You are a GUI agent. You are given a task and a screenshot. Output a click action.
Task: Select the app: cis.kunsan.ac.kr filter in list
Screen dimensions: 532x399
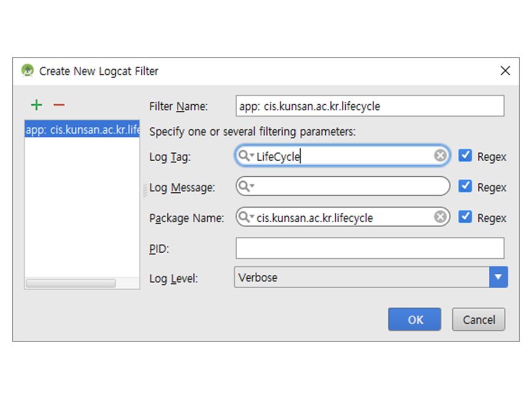(x=82, y=131)
